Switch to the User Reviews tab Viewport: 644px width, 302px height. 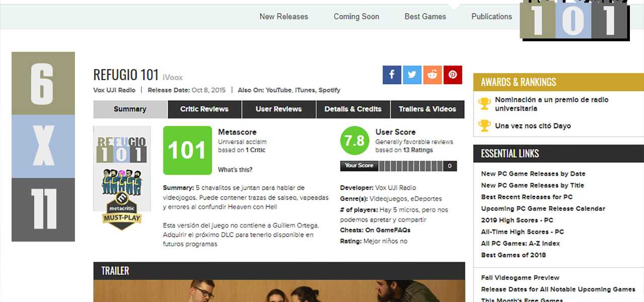tap(279, 109)
